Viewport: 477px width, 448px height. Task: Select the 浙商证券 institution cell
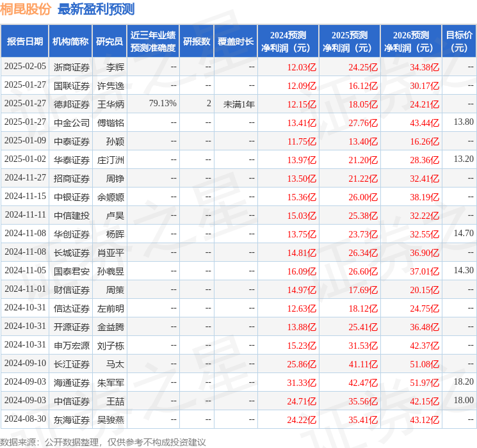[72, 67]
